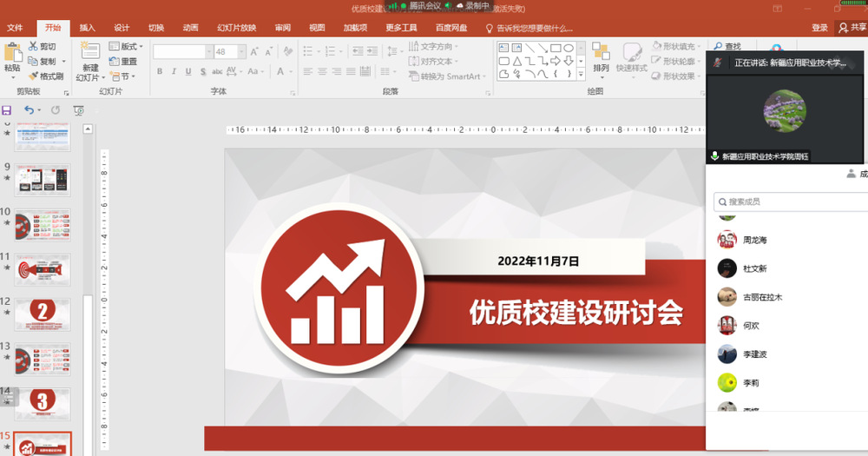Image resolution: width=868 pixels, height=456 pixels.
Task: Click the Cut (剪切) scissors icon
Action: (33, 46)
